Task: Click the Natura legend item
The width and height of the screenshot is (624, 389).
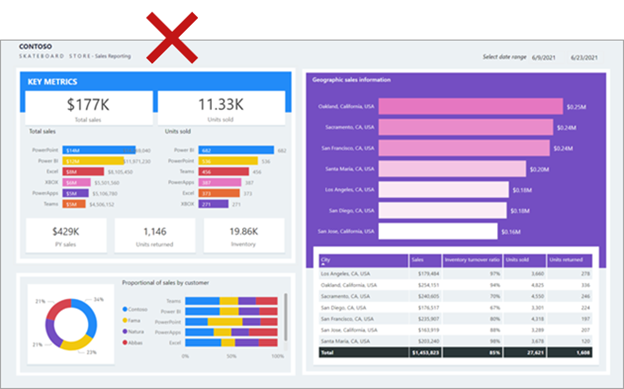Action: 133,332
